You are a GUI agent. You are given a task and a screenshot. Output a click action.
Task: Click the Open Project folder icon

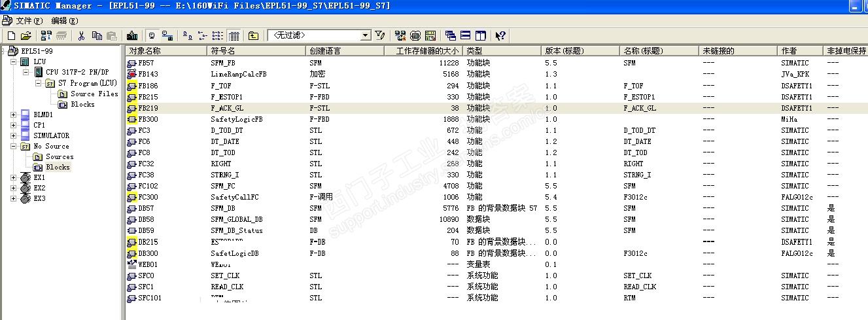pyautogui.click(x=26, y=35)
